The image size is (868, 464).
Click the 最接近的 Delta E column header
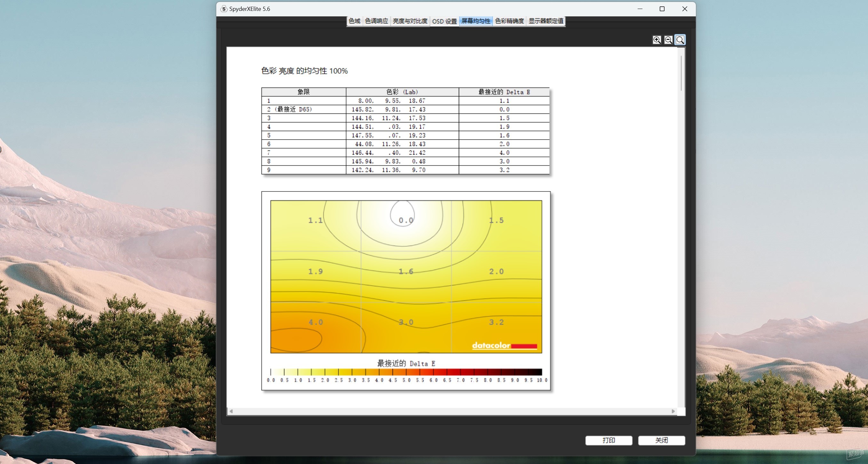tap(504, 92)
